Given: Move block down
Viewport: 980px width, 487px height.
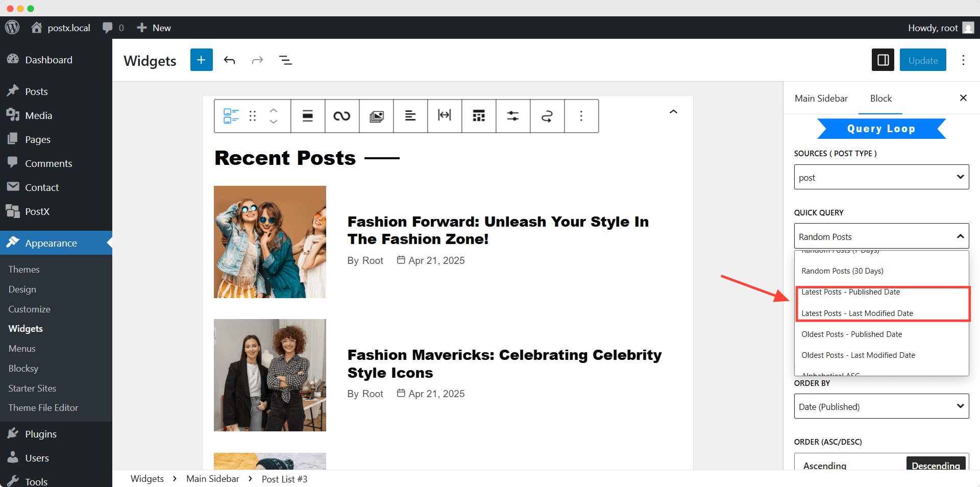Looking at the screenshot, I should coord(274,122).
